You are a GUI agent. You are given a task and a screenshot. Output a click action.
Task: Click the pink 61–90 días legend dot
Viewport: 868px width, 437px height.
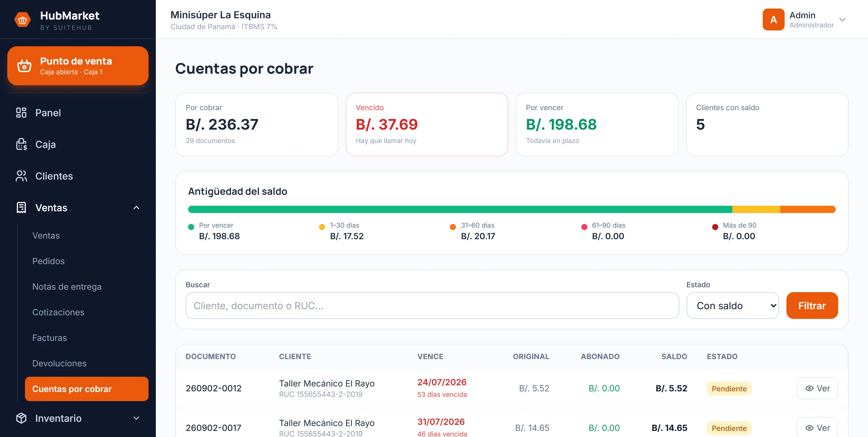point(584,227)
